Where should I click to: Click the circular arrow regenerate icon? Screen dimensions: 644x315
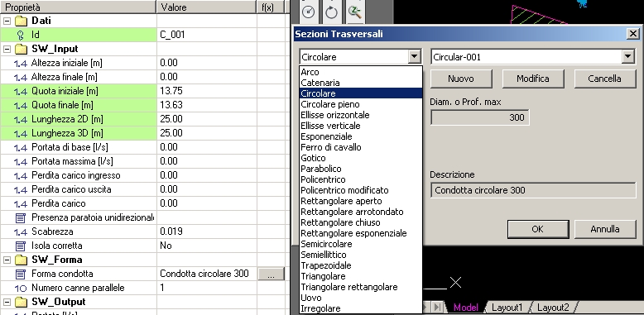click(x=331, y=12)
